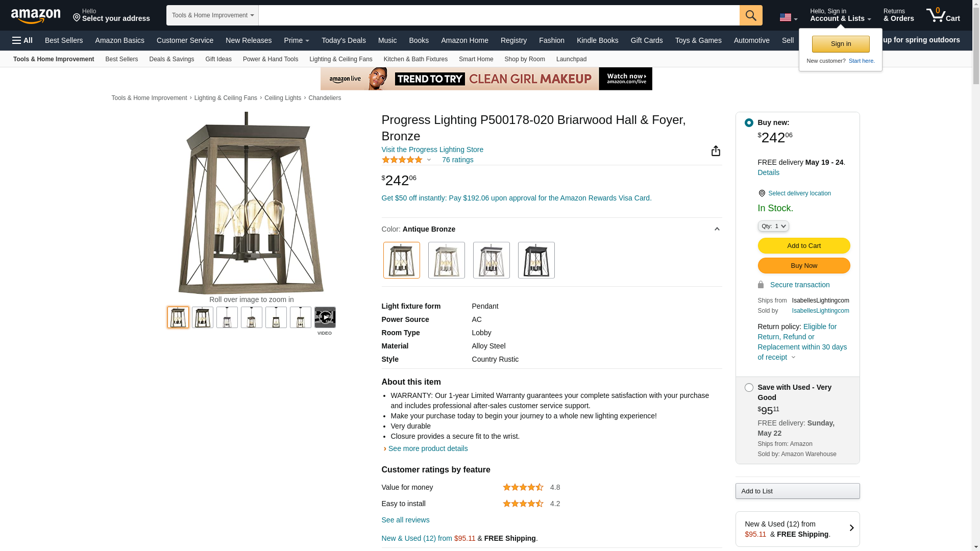980x551 pixels.
Task: Open Lighting & Ceiling Fans subnav tab
Action: (340, 59)
